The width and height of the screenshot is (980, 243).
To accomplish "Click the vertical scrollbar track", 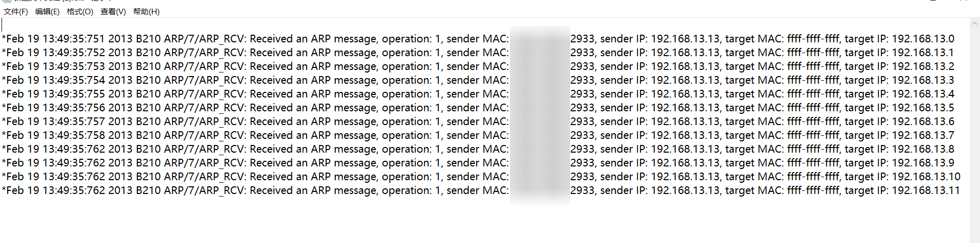I will [974, 128].
